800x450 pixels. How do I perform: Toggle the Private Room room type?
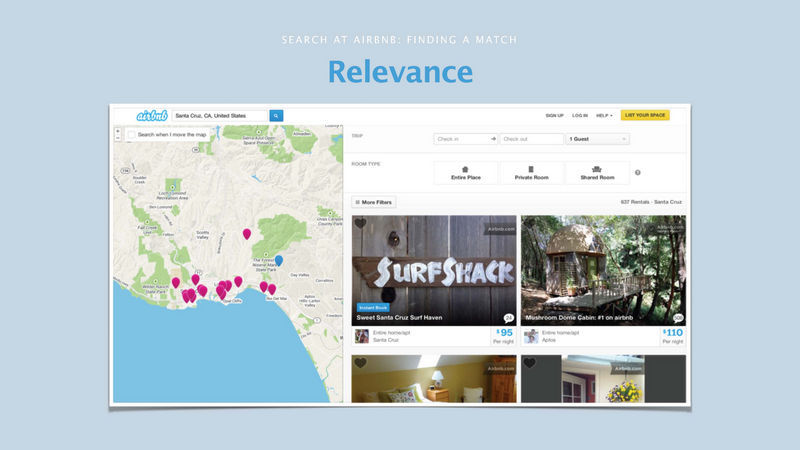click(x=531, y=173)
